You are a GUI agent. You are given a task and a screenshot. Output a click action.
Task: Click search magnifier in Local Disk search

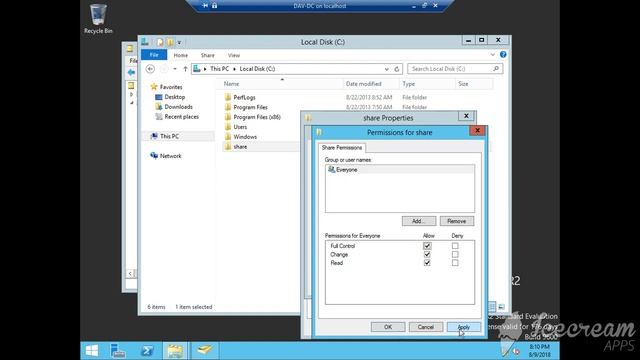click(x=496, y=69)
